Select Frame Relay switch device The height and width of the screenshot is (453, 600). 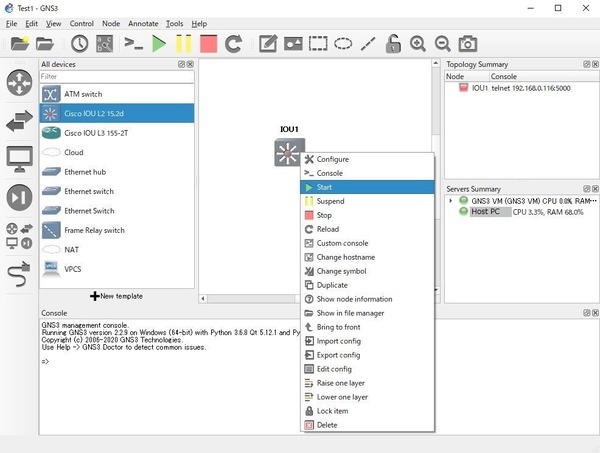[117, 230]
